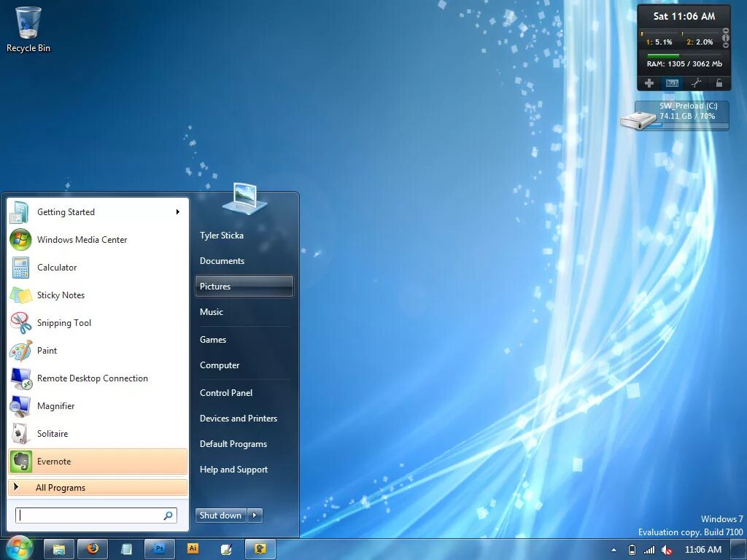Open the Pictures library
The image size is (747, 560).
(244, 286)
